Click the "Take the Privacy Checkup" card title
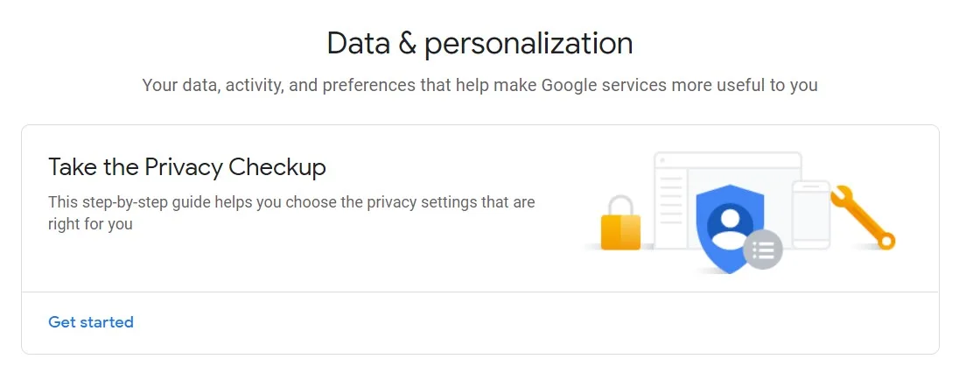The height and width of the screenshot is (373, 980). (x=187, y=166)
